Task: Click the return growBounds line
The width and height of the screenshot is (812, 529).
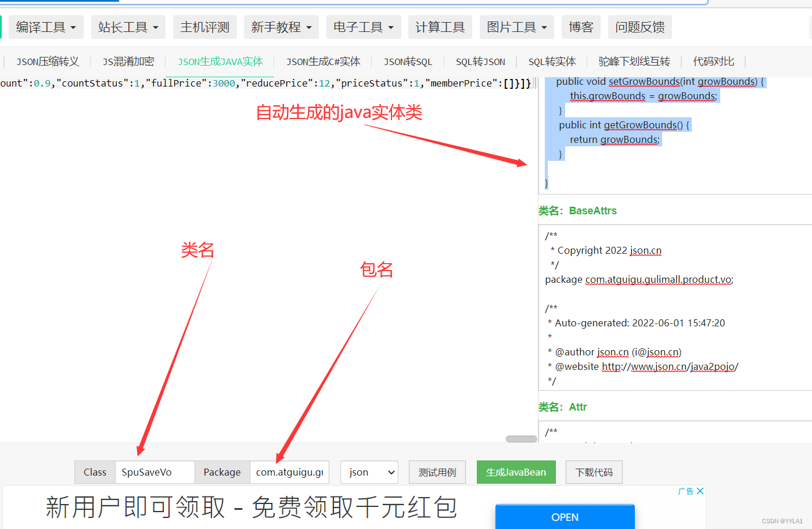Action: [615, 139]
